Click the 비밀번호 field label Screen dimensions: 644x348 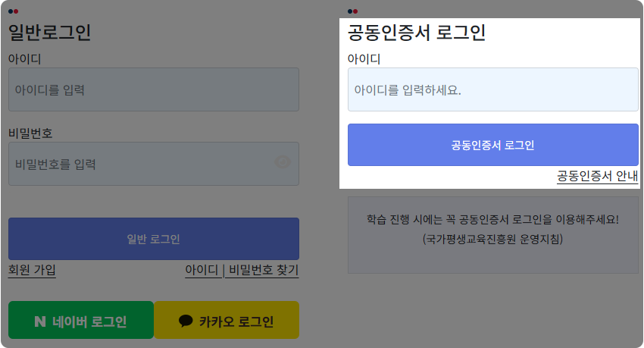point(30,133)
